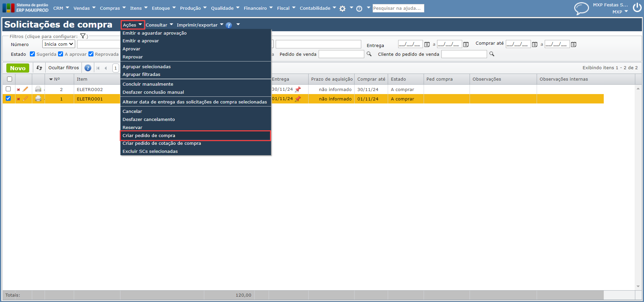Toggle the select-all checkbox in grid header

coord(9,79)
